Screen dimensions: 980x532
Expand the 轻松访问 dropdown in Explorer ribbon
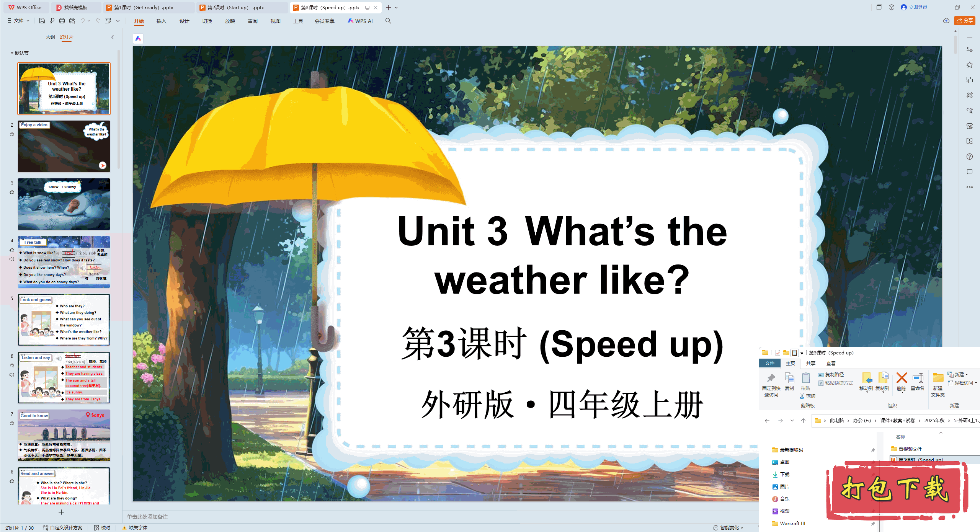(x=962, y=383)
